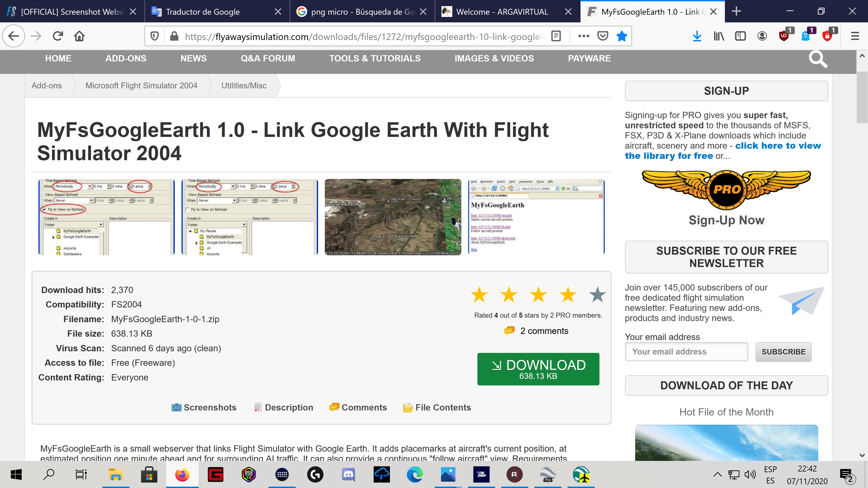Viewport: 868px width, 488px height.
Task: Open File Explorer from the taskbar
Action: [x=116, y=474]
